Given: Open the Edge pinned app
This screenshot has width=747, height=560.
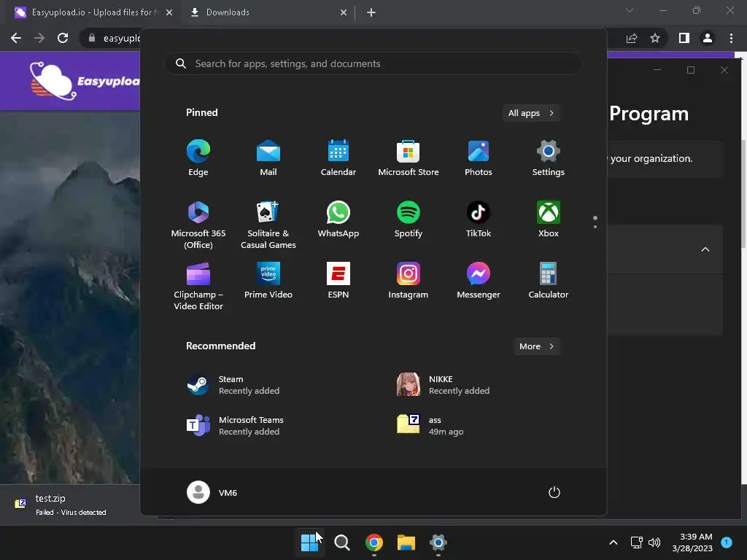Looking at the screenshot, I should pyautogui.click(x=198, y=158).
